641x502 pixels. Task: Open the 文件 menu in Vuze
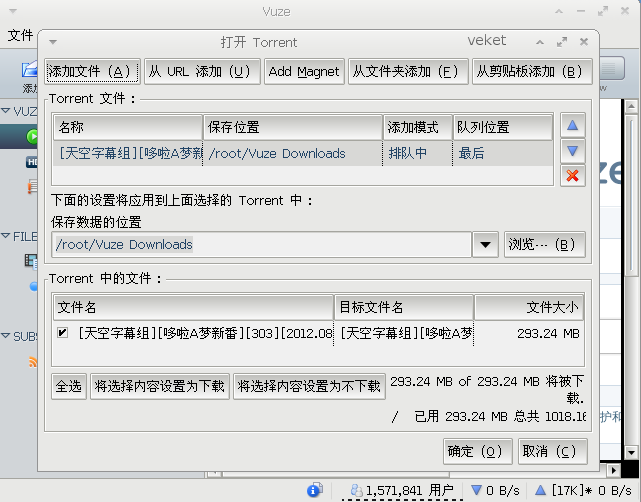(x=20, y=35)
